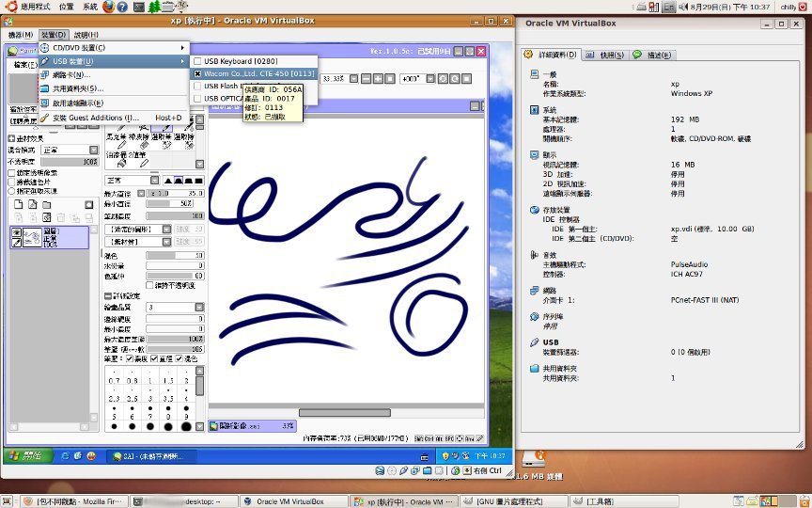This screenshot has height=508, width=812.
Task: Create a new layer folder in SAI
Action: pyautogui.click(x=47, y=205)
